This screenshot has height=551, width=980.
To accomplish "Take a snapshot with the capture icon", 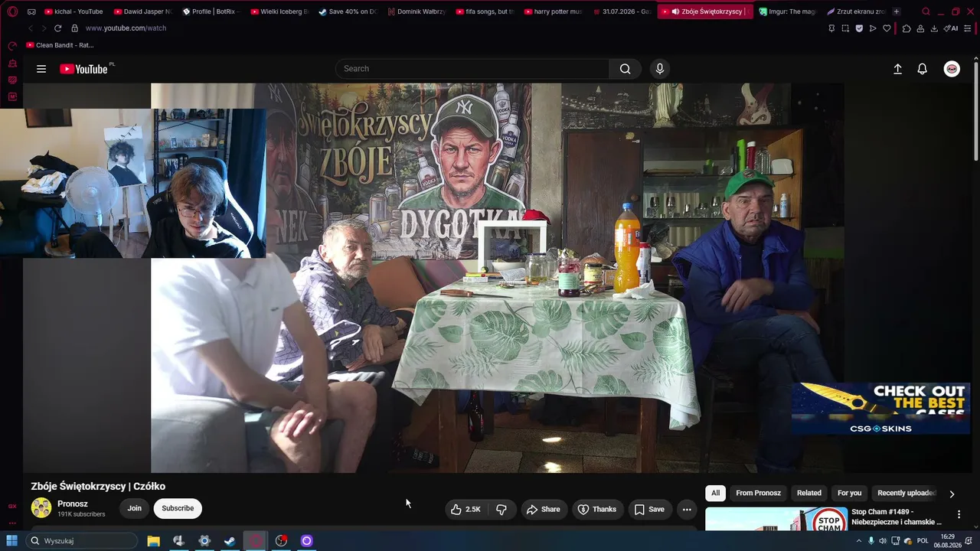I will (845, 28).
